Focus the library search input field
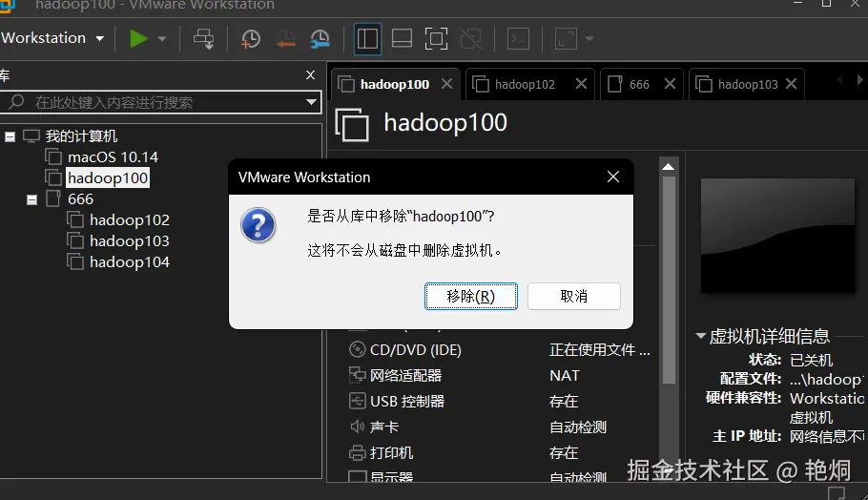 click(x=160, y=102)
